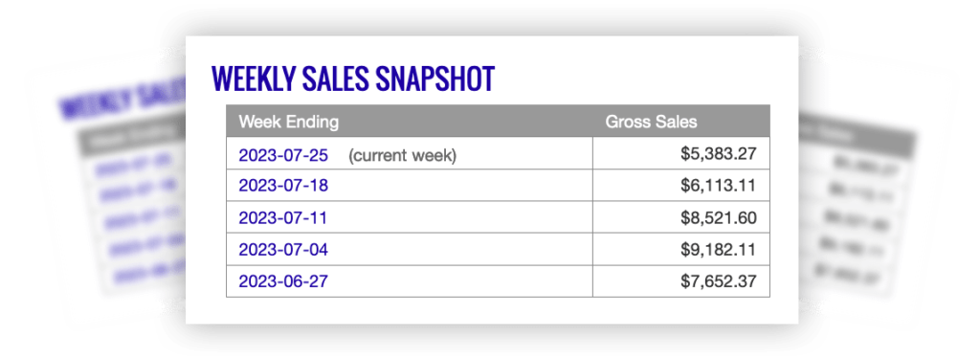This screenshot has width=980, height=360.
Task: Click the blurred gray header of right table
Action: [857, 132]
